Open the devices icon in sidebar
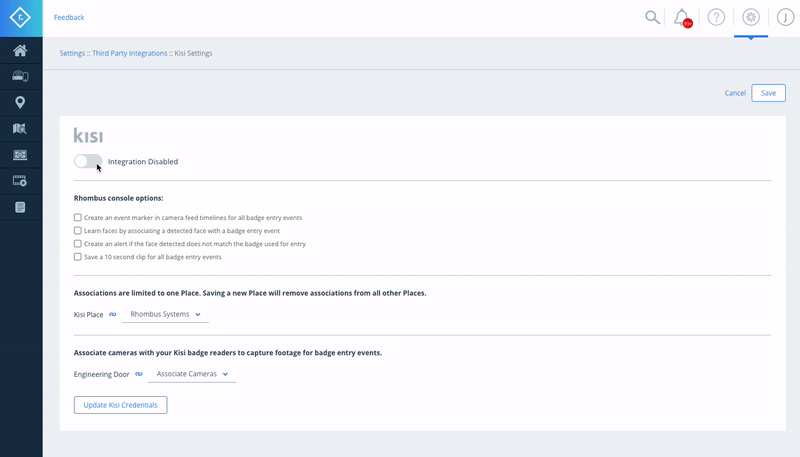 20,77
